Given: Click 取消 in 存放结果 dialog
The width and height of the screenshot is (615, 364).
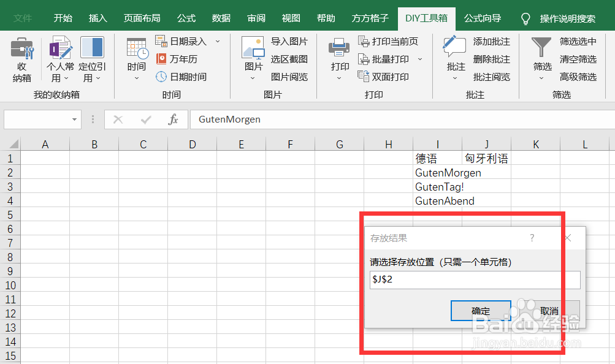Looking at the screenshot, I should (549, 311).
